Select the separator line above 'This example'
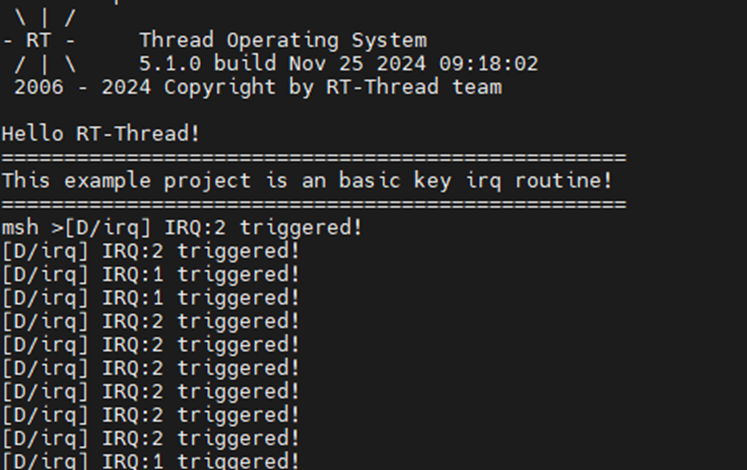 click(314, 157)
